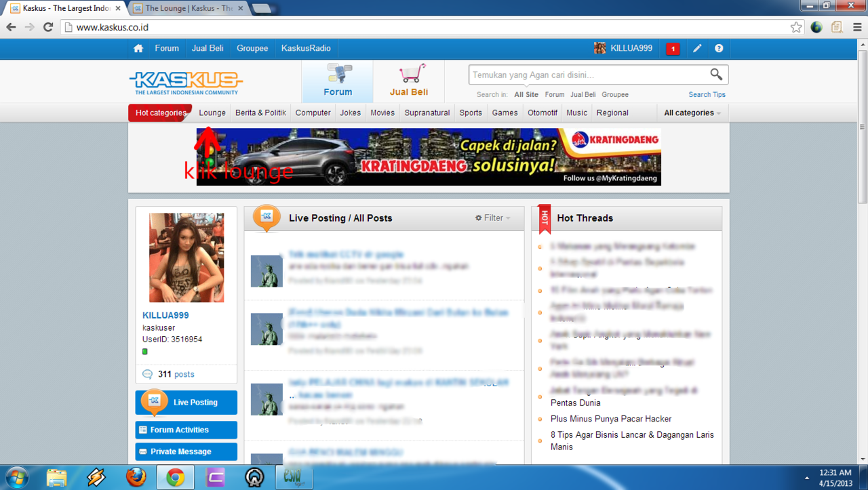
Task: Open Winamp from taskbar
Action: coord(96,477)
